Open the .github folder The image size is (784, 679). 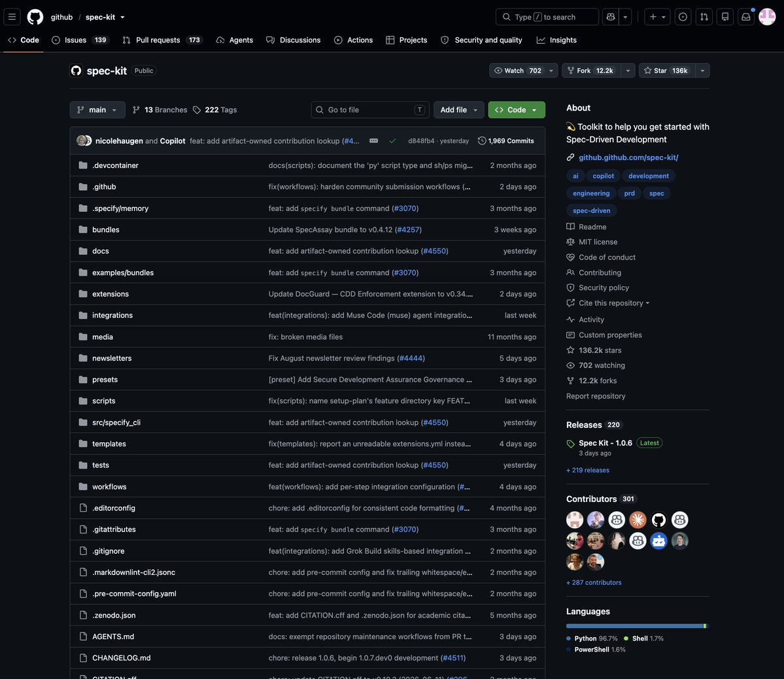coord(104,187)
